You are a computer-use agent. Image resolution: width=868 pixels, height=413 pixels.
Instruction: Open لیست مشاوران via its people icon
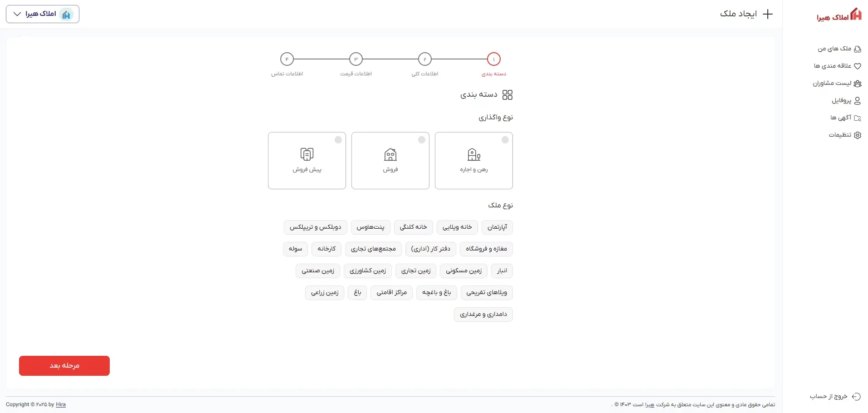coord(857,84)
